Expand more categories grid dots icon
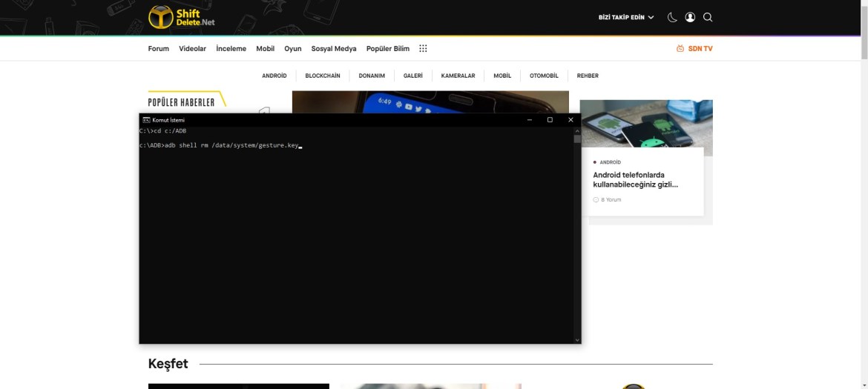This screenshot has height=389, width=868. point(423,49)
